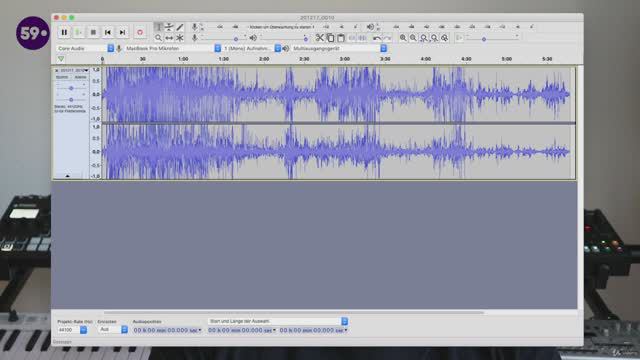Viewport: 640px width, 360px height.
Task: Open the MacBook Pro Mikrofon input dropdown
Action: tap(173, 49)
